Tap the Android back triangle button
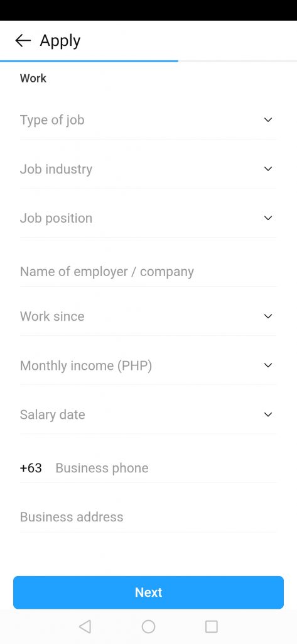The image size is (297, 644). pos(85,626)
